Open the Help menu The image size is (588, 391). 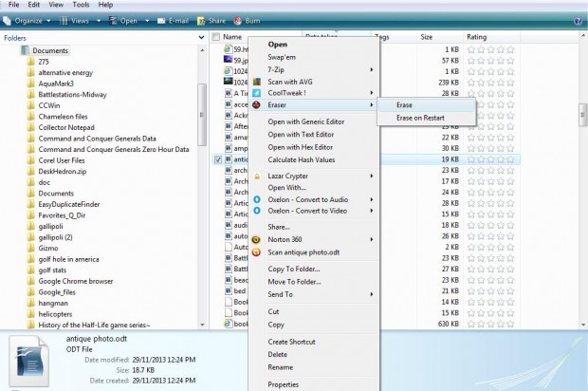pos(106,5)
